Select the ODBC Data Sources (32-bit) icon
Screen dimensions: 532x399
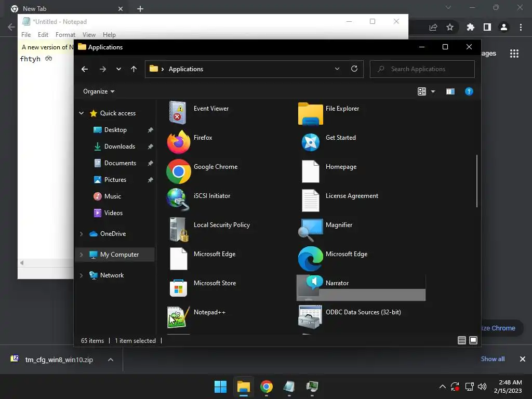point(311,317)
